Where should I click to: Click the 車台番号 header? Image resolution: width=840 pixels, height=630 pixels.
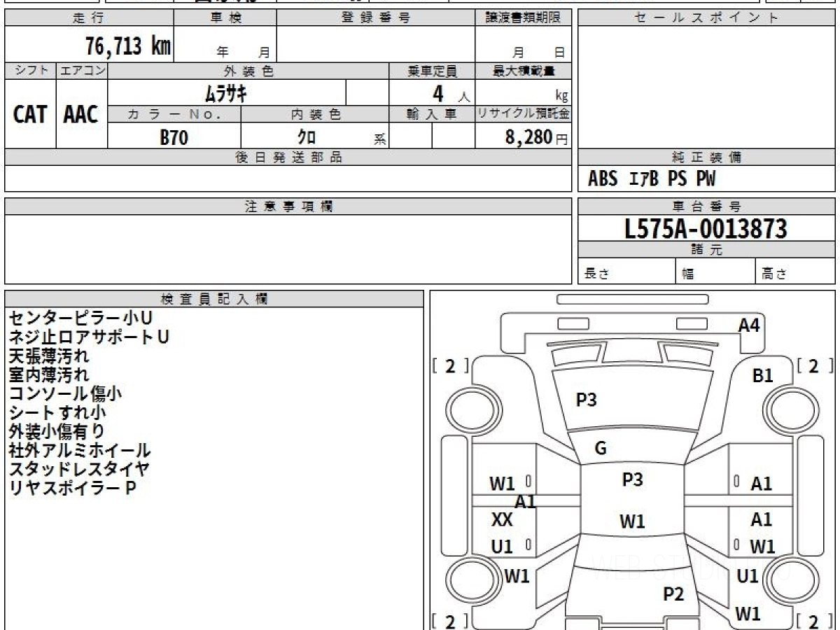(x=706, y=206)
